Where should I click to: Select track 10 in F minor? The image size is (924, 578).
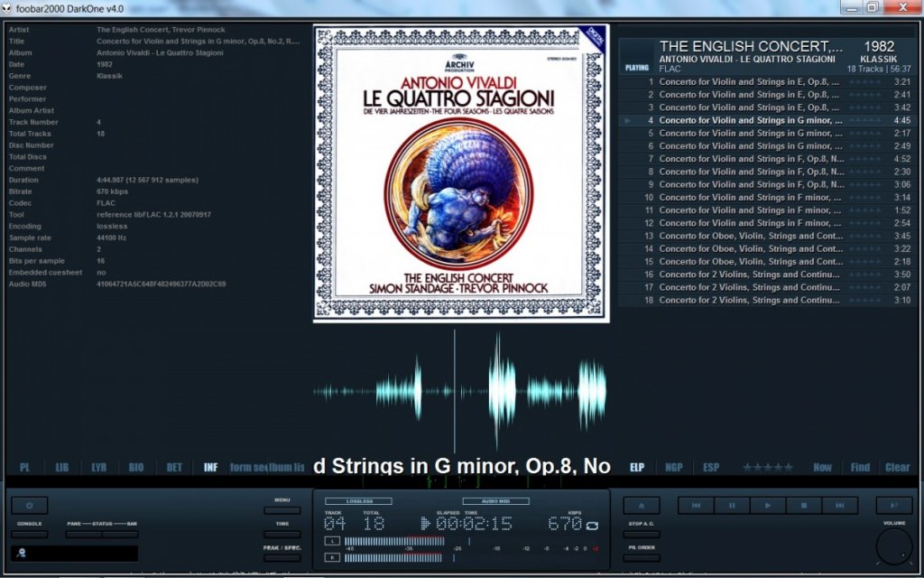767,198
